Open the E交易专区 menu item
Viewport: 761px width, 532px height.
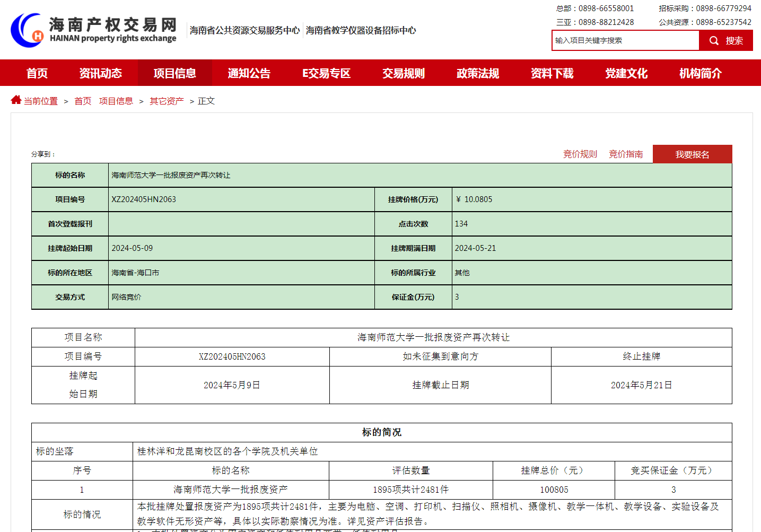point(327,73)
